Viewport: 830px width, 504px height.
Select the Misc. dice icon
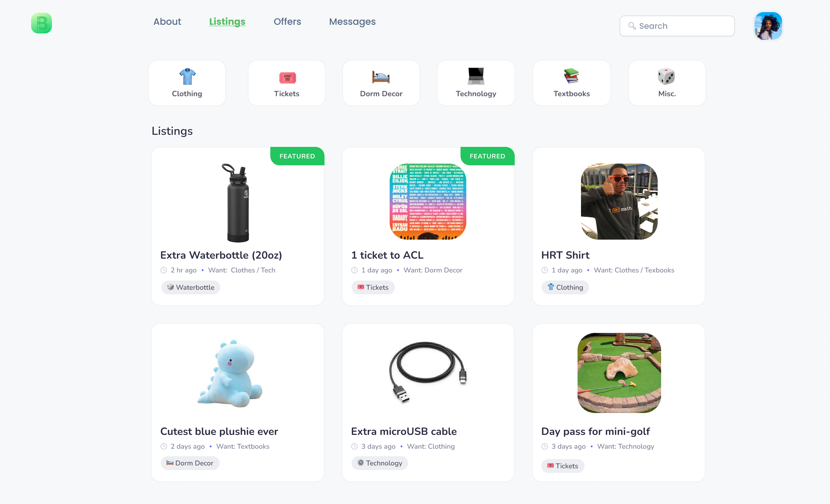(x=666, y=76)
